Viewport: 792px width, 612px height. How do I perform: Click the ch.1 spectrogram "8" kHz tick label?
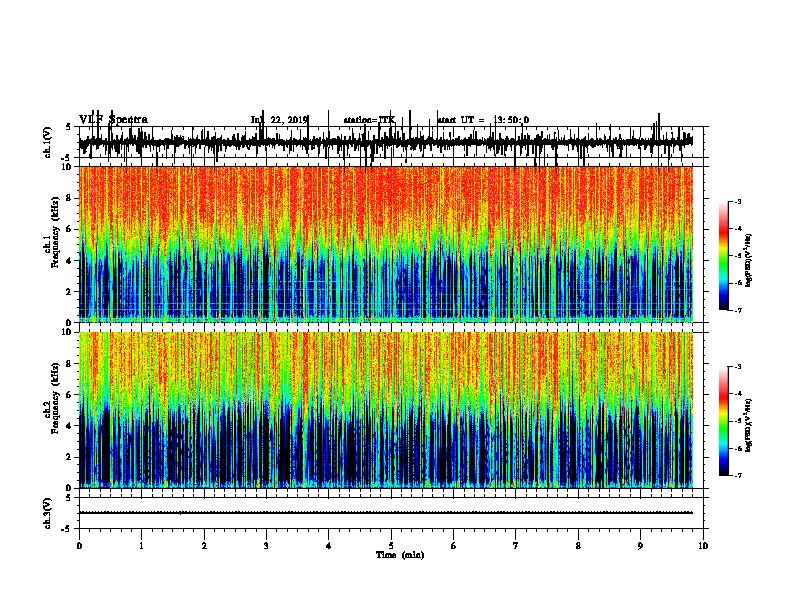[70, 198]
